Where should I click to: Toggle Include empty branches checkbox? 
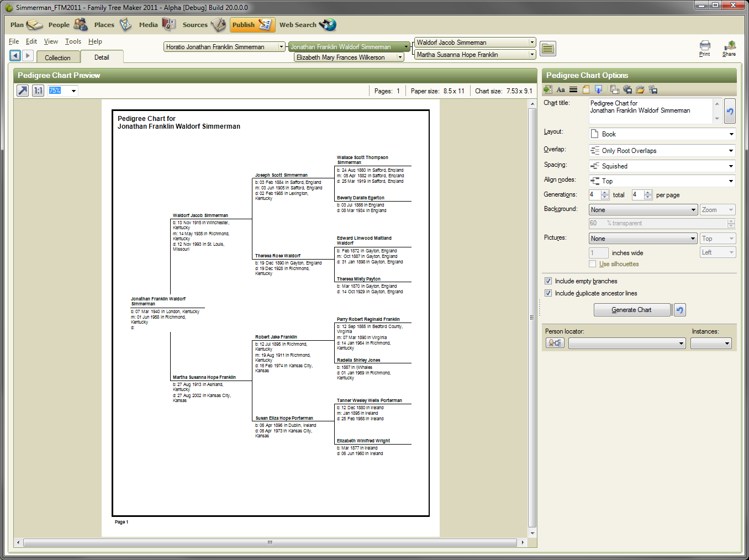coord(548,281)
